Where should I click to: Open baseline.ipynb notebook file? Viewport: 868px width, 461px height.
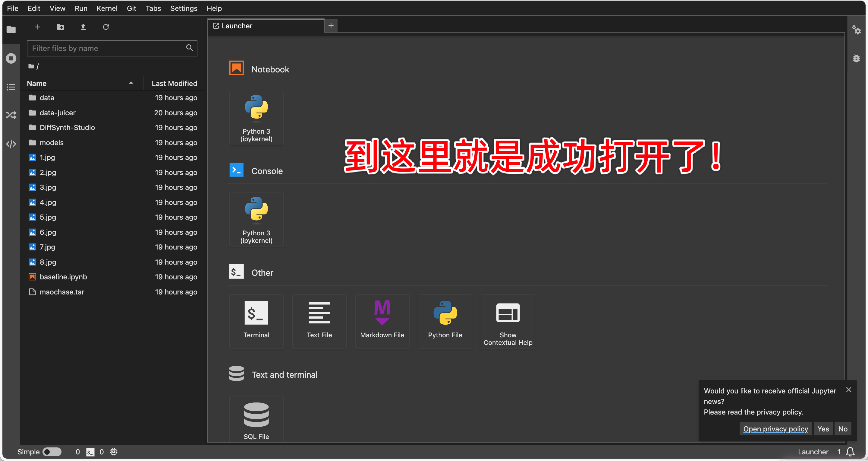(63, 277)
